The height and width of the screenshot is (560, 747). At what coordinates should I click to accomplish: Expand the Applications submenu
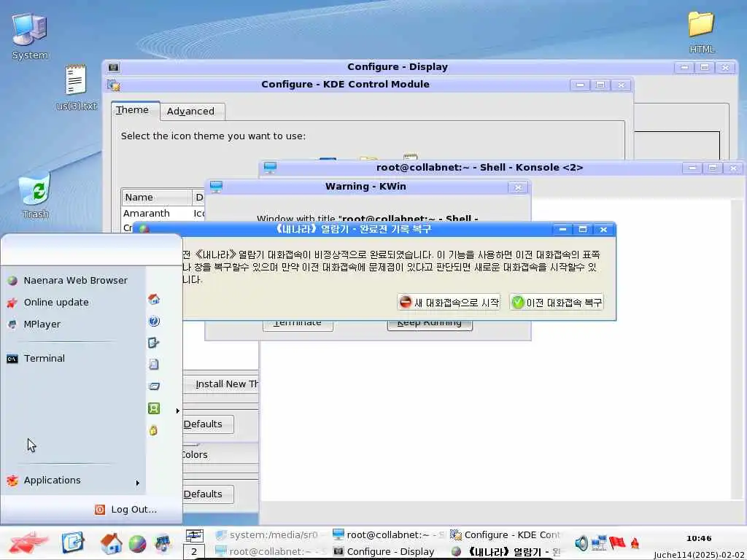[74, 481]
